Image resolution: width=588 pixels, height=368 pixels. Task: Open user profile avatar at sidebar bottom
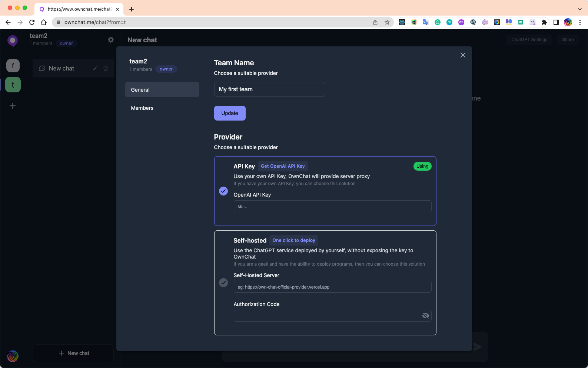coord(13,356)
